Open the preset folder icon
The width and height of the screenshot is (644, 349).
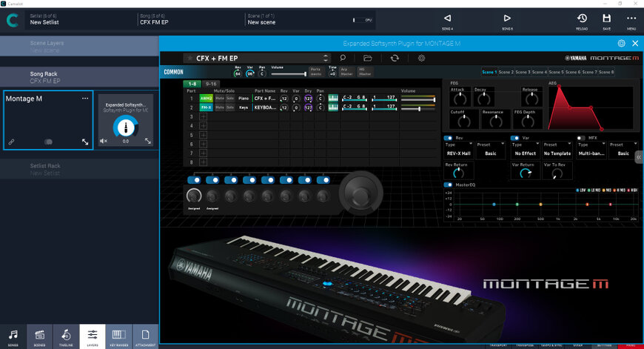point(368,58)
